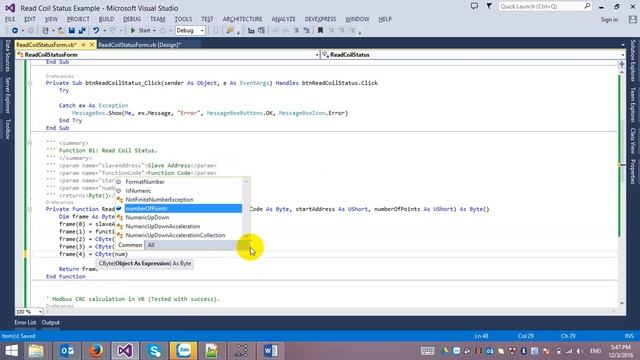This screenshot has height=360, width=640.
Task: Open the PROJECT menu
Action: point(78,19)
